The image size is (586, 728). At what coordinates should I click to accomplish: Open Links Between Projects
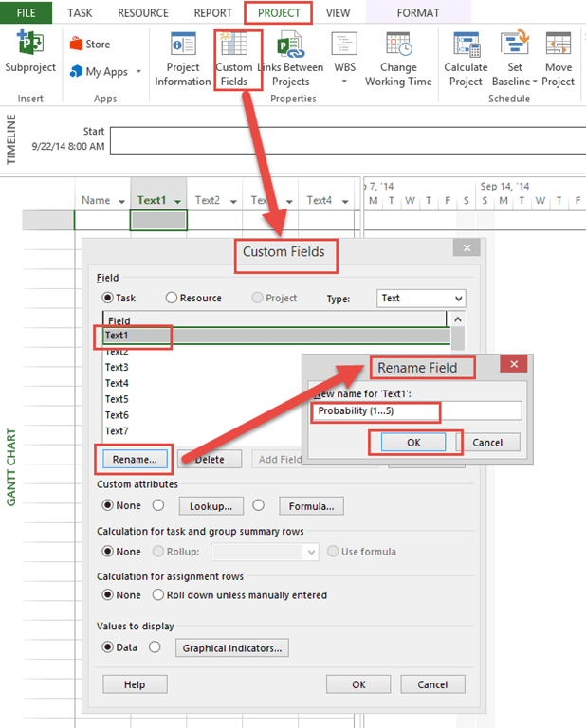[x=291, y=60]
